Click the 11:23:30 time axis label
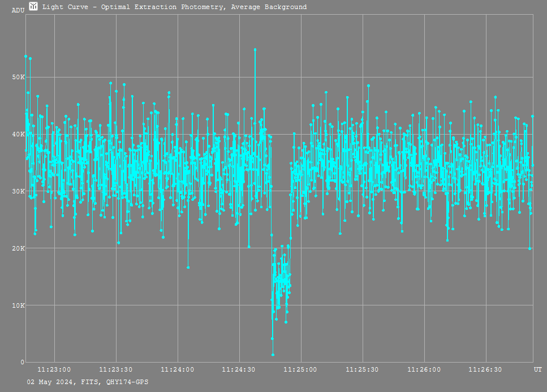Viewport: 547px width, 392px height. [x=116, y=370]
